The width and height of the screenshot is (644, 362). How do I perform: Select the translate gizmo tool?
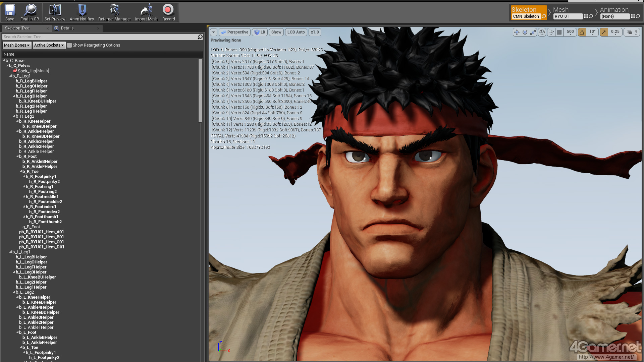[x=517, y=32]
